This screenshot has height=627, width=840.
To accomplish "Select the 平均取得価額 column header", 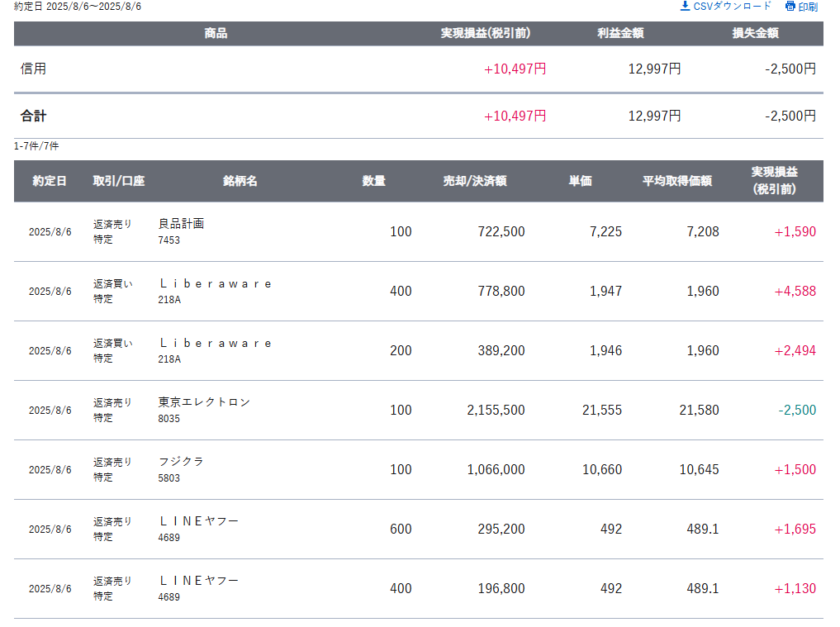I will tap(677, 181).
